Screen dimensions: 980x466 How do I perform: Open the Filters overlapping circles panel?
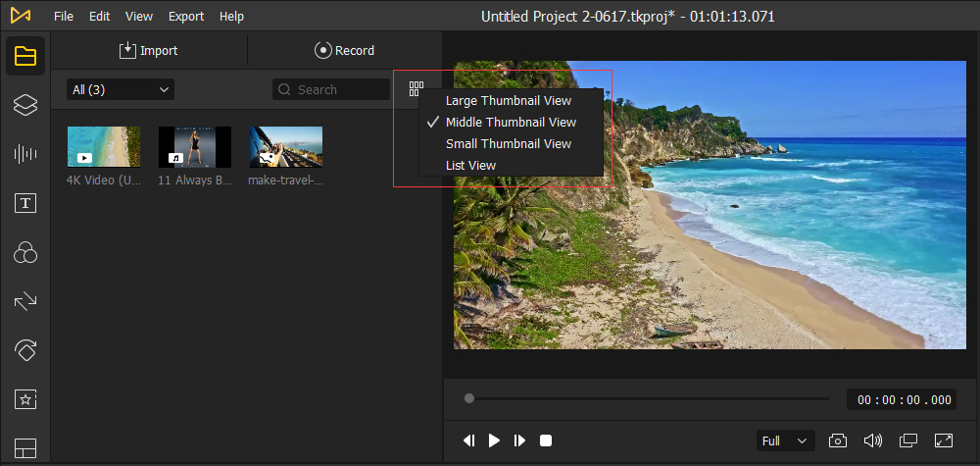coord(25,254)
